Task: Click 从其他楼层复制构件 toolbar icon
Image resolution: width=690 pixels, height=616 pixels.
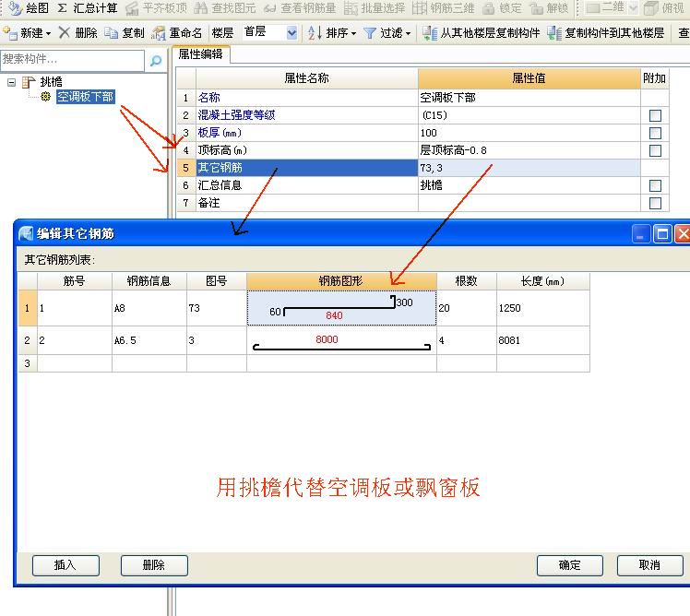Action: coord(430,33)
